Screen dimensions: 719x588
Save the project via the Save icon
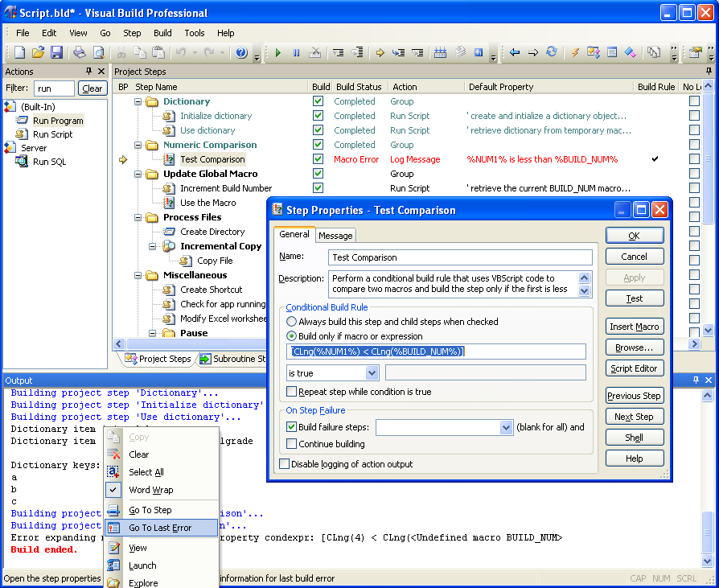(55, 51)
